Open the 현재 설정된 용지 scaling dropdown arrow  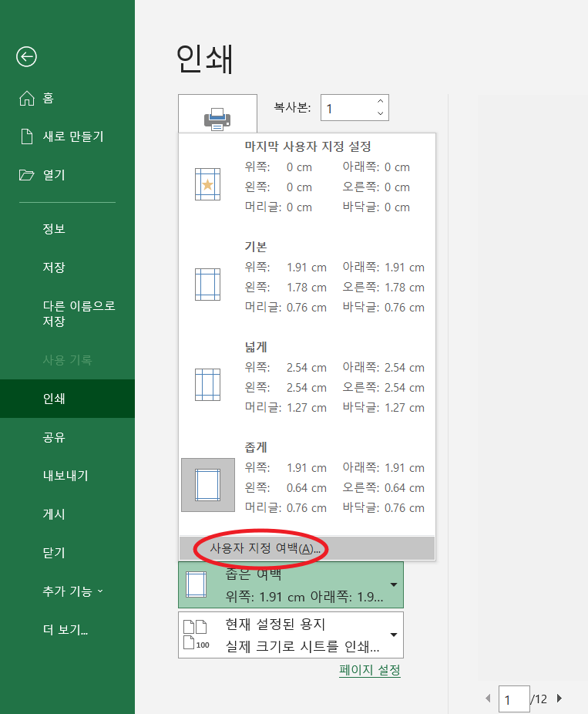394,635
